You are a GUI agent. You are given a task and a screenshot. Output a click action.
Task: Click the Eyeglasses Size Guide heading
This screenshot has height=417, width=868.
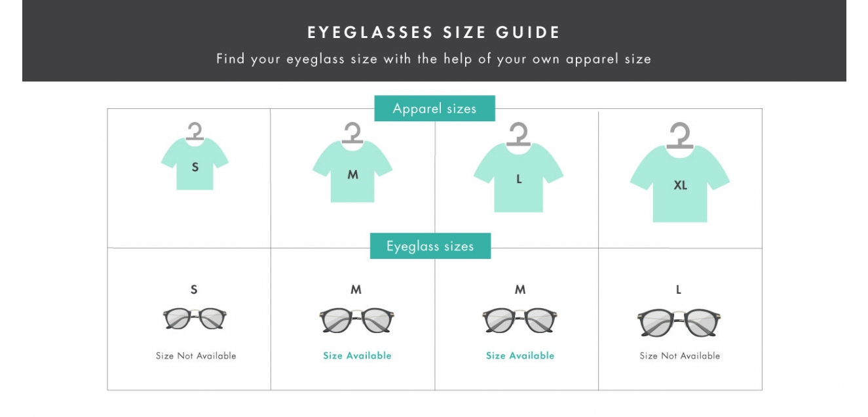tap(434, 33)
